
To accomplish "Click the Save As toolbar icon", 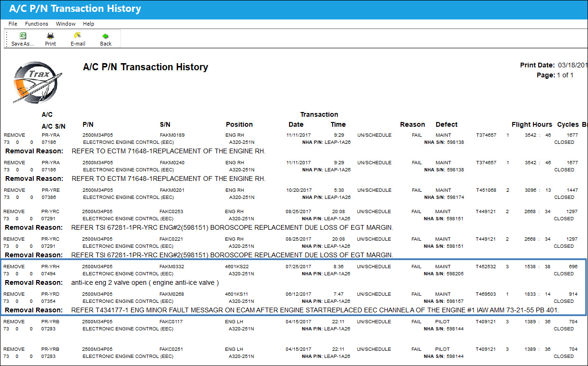I will point(22,36).
